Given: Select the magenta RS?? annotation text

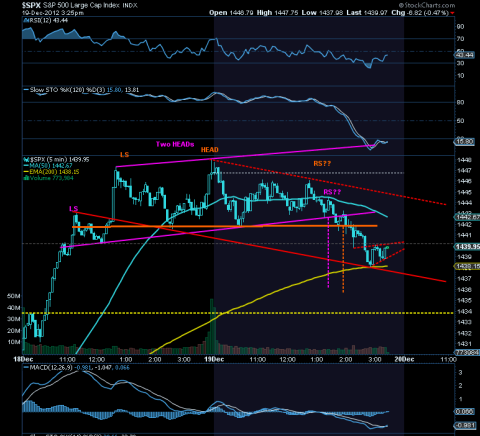Looking at the screenshot, I should tap(332, 192).
